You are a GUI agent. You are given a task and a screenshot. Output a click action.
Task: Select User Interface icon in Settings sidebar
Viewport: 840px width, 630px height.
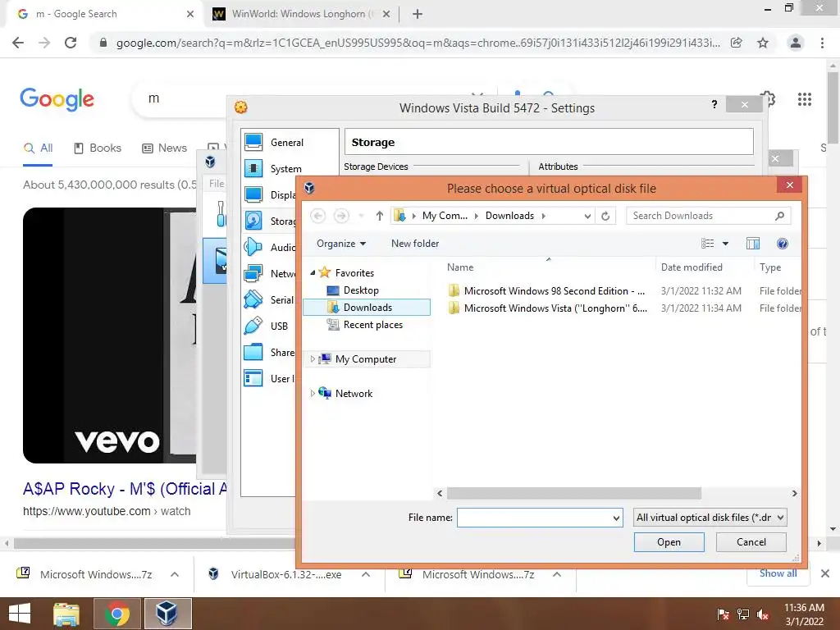coord(253,378)
